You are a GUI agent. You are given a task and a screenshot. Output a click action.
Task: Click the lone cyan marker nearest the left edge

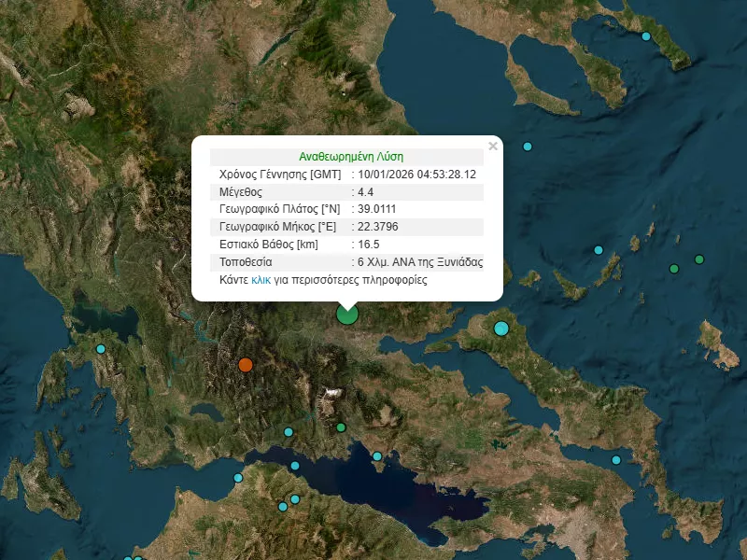(x=101, y=349)
